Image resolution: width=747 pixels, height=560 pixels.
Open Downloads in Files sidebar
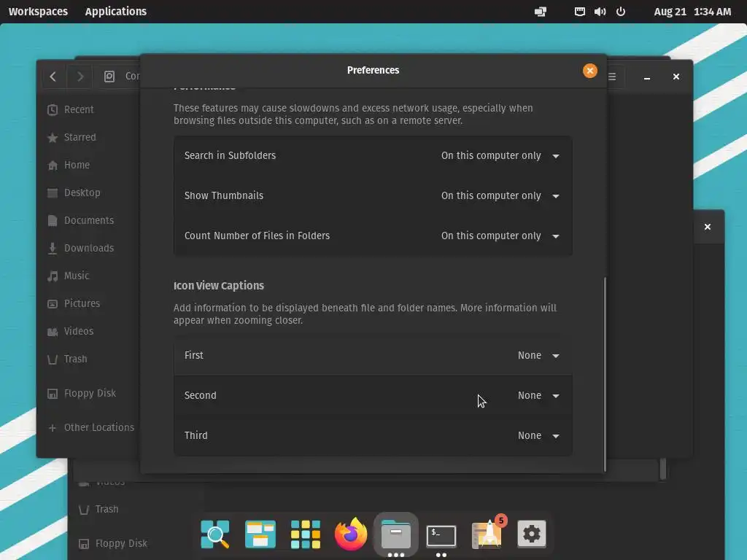[x=90, y=248]
